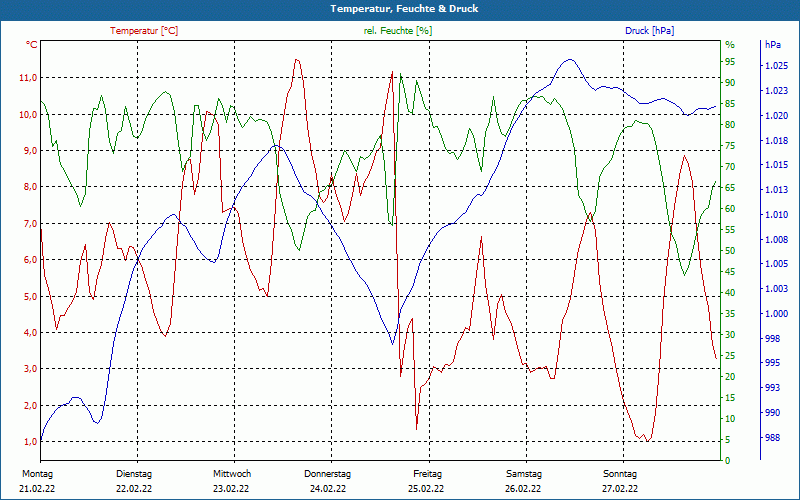
Task: Click "998" on the blue pressure axis
Action: pyautogui.click(x=772, y=338)
